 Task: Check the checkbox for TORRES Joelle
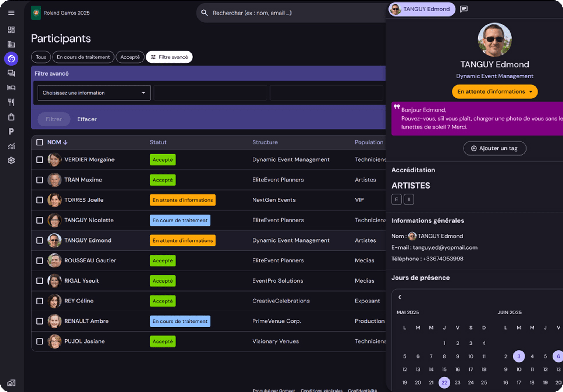click(x=39, y=200)
